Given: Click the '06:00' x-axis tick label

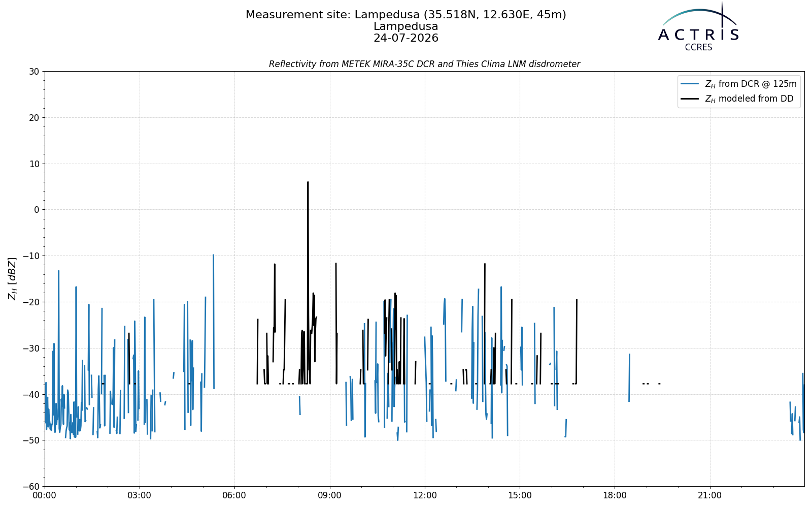Looking at the screenshot, I should coord(234,496).
